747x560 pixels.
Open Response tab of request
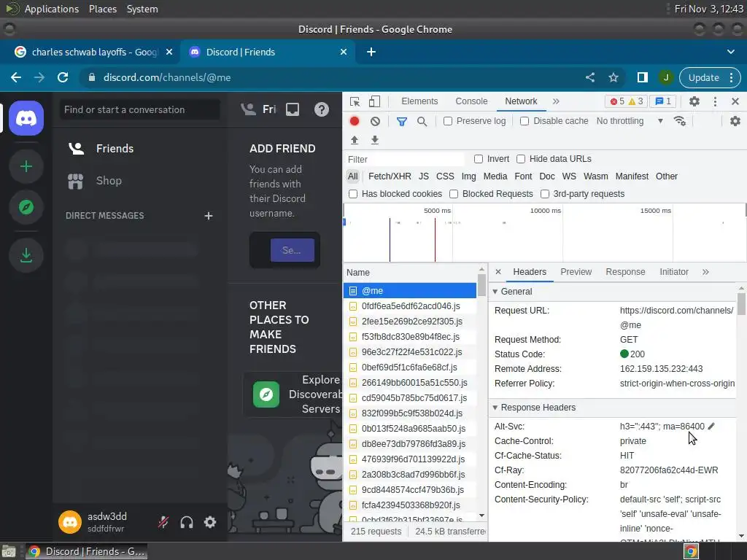coord(625,272)
